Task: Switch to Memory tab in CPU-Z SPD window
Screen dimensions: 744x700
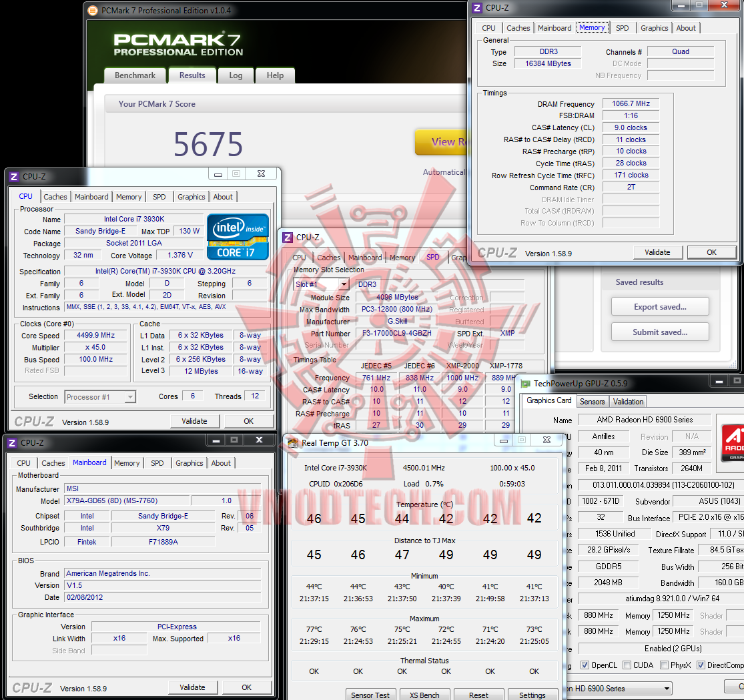Action: coord(402,257)
